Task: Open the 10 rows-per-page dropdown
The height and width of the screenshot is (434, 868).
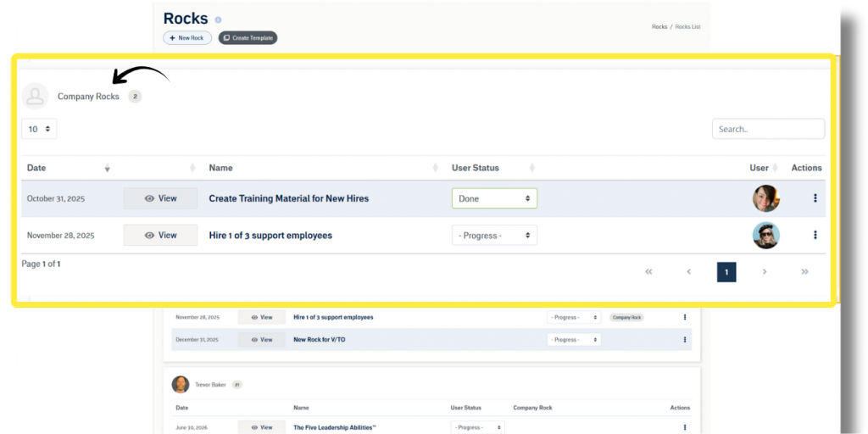Action: (39, 129)
